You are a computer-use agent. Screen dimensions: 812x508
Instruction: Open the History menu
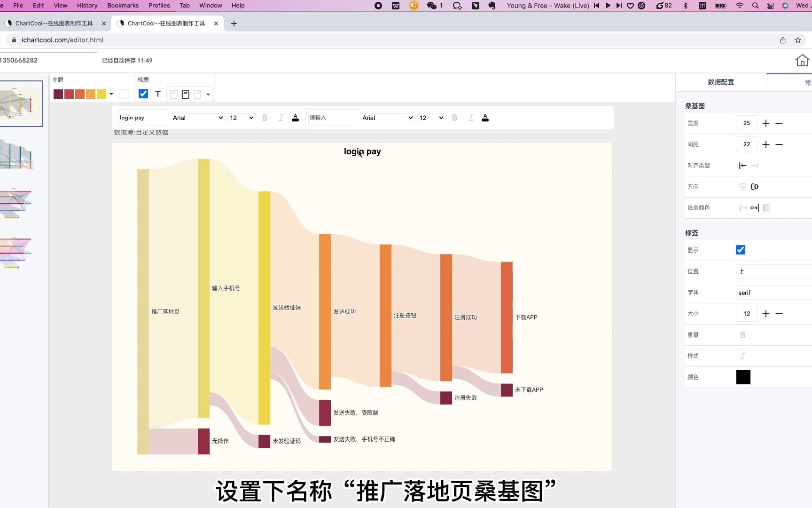87,6
